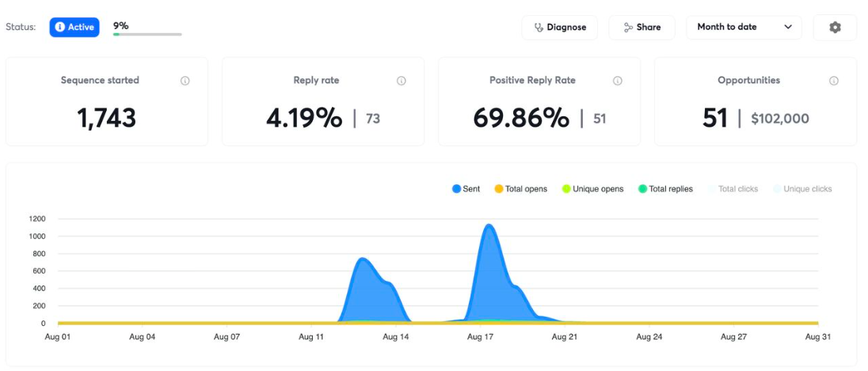Click the 73 replies count
Image resolution: width=868 pixels, height=371 pixels.
click(x=373, y=119)
